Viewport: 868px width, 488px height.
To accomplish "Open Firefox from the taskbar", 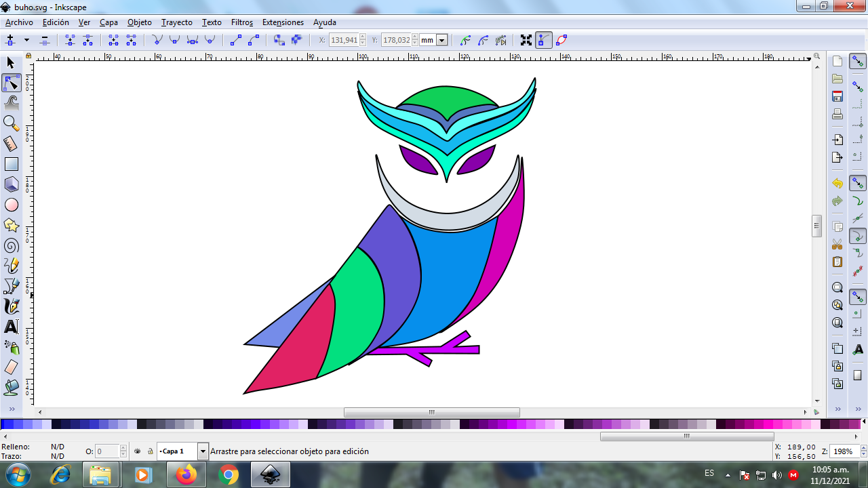I will click(185, 475).
